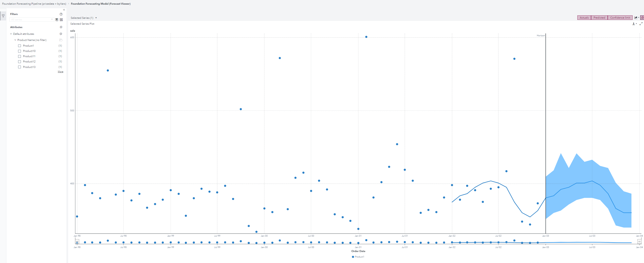Click the save filter icon
Screen dimensions: 644x263
click(x=57, y=19)
